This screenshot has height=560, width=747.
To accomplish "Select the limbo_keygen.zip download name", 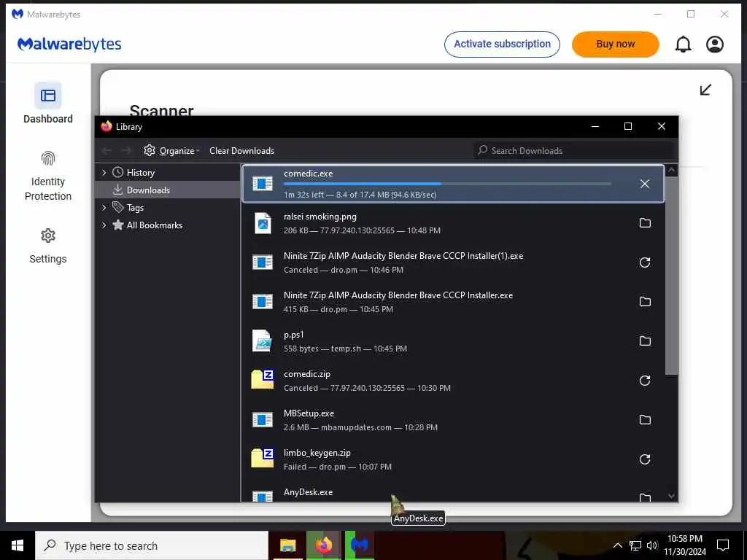I will pyautogui.click(x=317, y=453).
